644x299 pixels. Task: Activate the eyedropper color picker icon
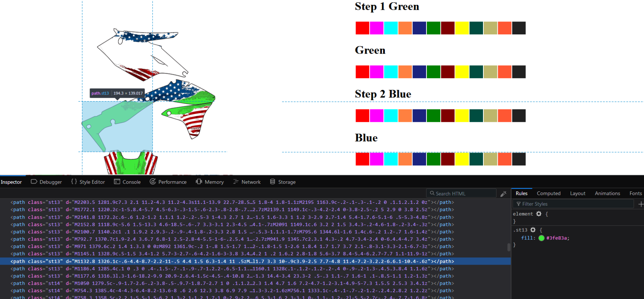(x=503, y=194)
